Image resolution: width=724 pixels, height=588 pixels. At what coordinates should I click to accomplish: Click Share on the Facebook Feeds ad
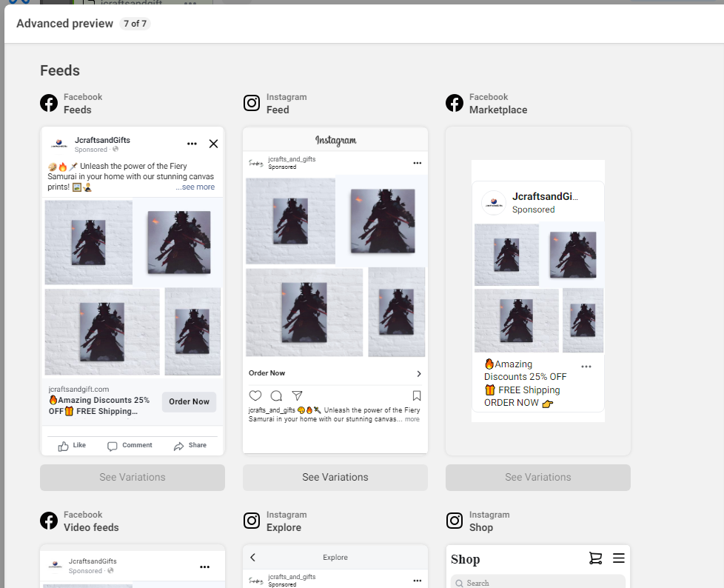pyautogui.click(x=190, y=445)
